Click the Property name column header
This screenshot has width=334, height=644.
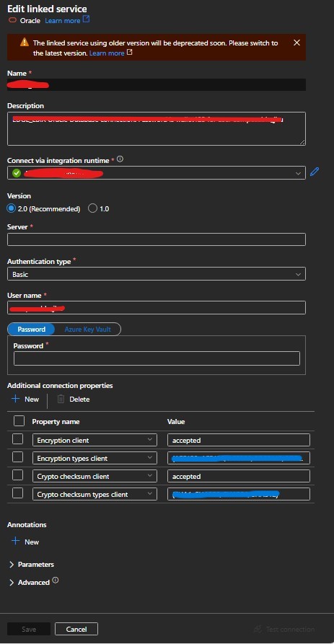click(x=56, y=421)
